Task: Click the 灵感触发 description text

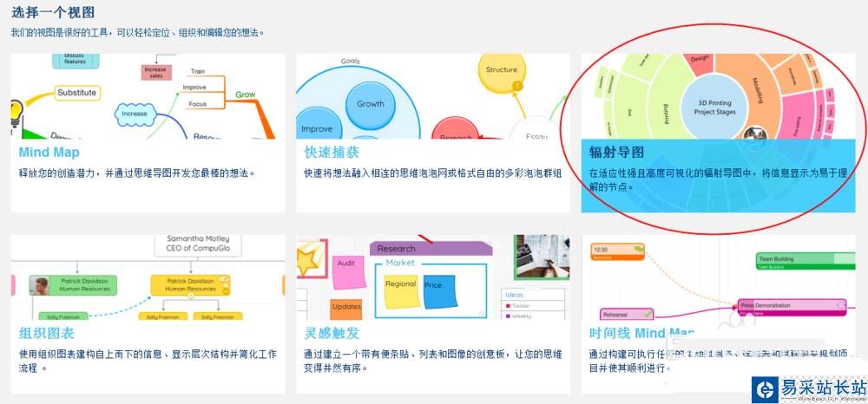Action: (x=431, y=361)
